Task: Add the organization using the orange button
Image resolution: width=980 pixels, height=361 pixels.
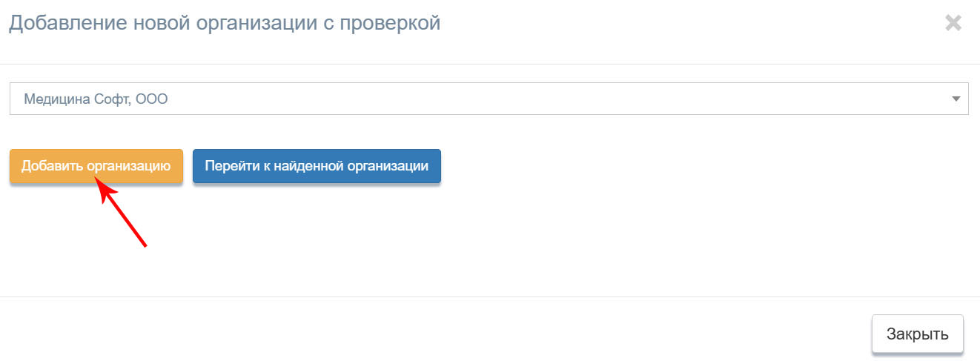Action: tap(96, 166)
